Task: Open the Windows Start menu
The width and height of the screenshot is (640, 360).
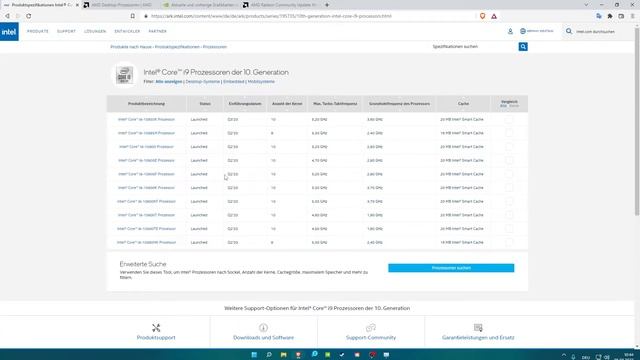Action: 254,355
